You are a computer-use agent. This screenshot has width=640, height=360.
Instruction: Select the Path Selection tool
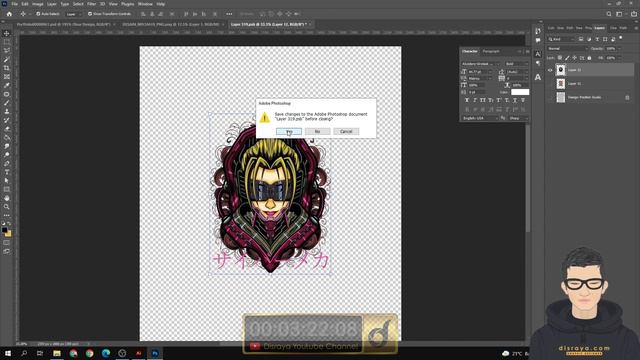(7, 180)
